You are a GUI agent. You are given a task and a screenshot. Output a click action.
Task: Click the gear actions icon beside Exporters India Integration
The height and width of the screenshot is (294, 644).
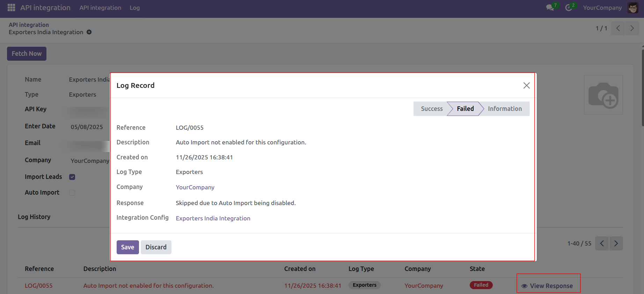click(89, 32)
